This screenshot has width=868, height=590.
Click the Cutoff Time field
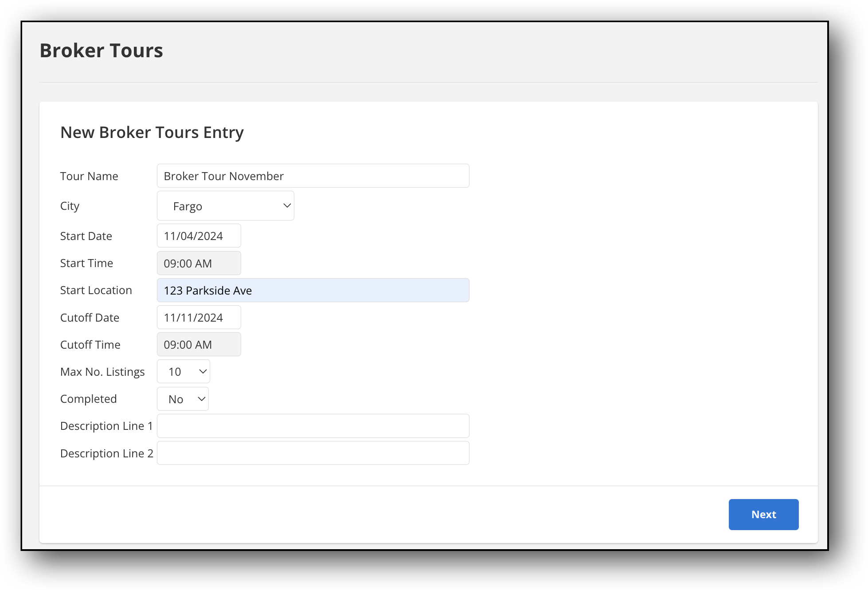click(x=199, y=344)
